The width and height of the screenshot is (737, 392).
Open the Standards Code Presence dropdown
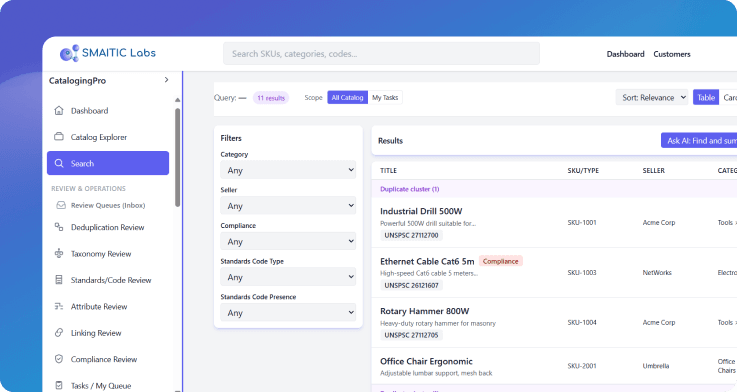point(288,313)
